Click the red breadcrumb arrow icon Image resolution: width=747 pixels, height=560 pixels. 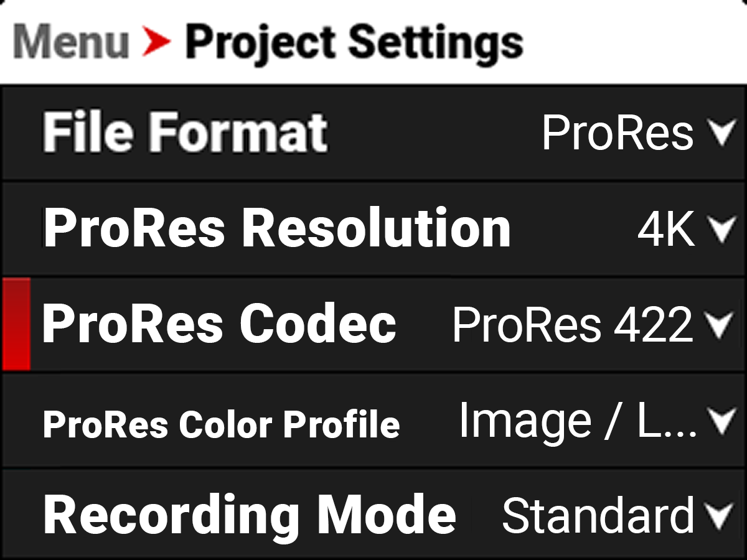tap(156, 42)
